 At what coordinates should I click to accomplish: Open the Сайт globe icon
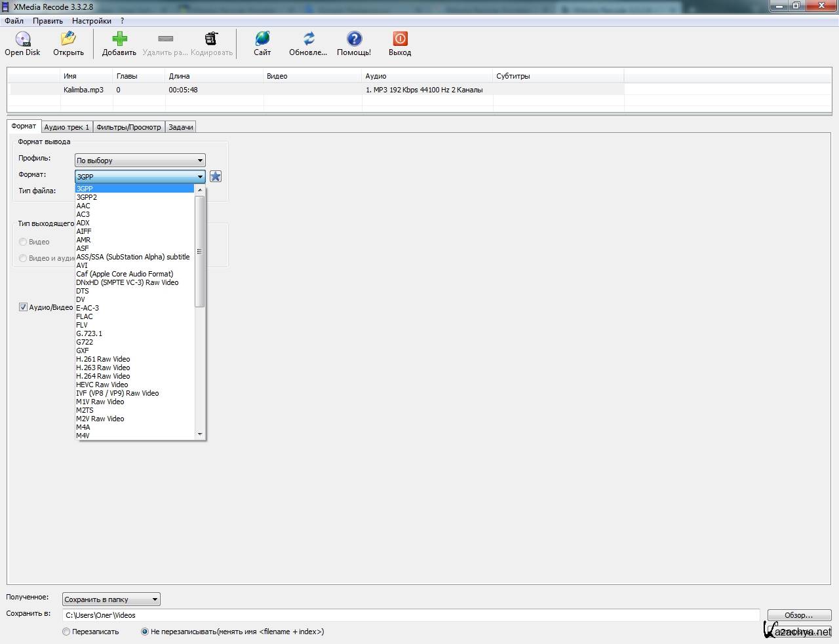(262, 39)
